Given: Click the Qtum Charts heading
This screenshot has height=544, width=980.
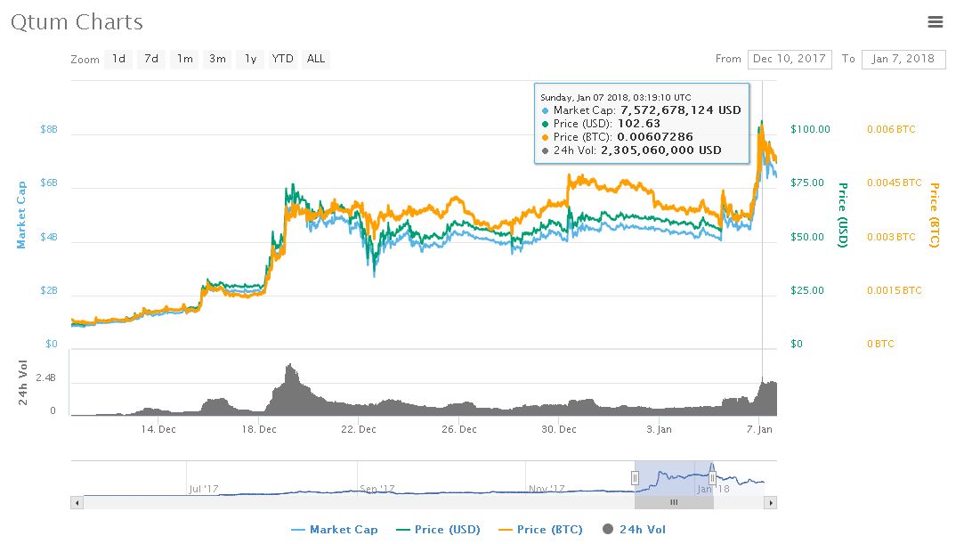Looking at the screenshot, I should [x=77, y=22].
